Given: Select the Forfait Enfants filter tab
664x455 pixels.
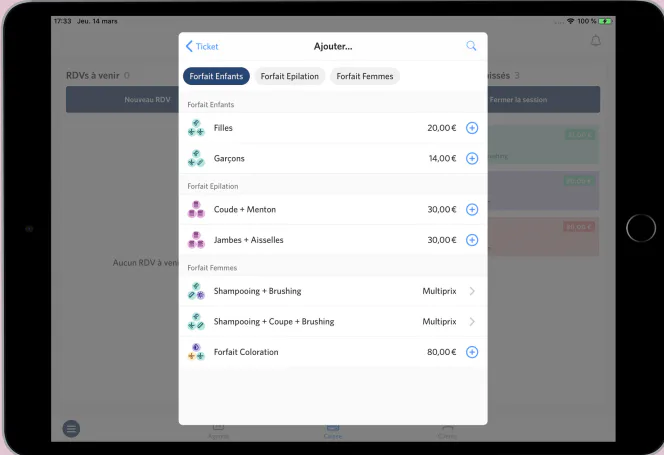Looking at the screenshot, I should [x=216, y=76].
